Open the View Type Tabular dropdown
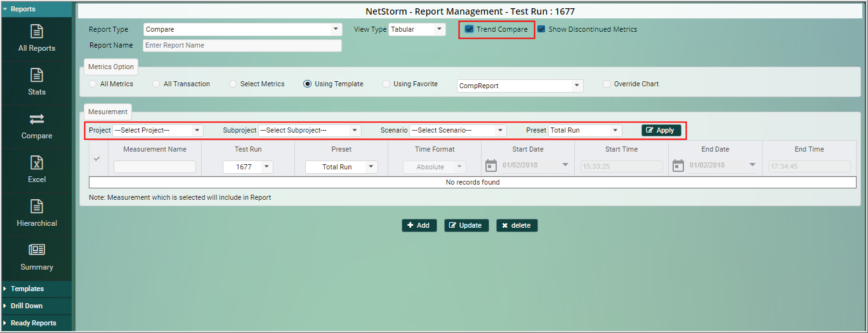 [x=418, y=29]
